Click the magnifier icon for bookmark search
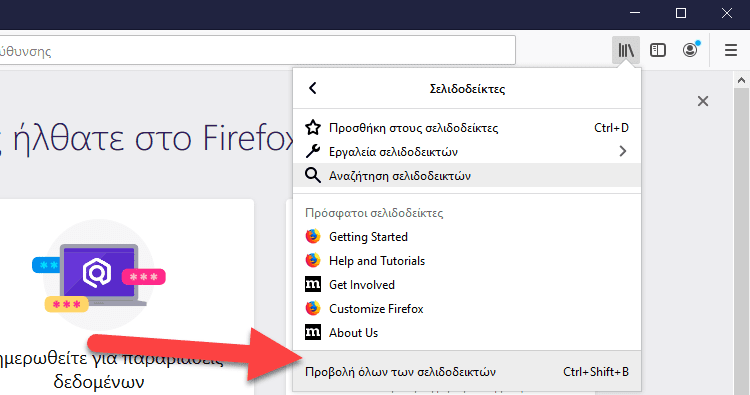 tap(313, 176)
